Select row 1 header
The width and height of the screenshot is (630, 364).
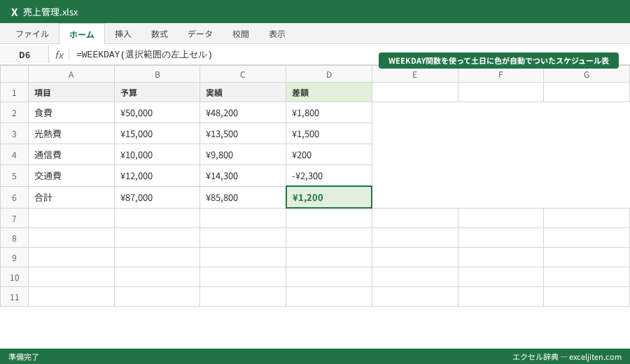click(x=14, y=92)
